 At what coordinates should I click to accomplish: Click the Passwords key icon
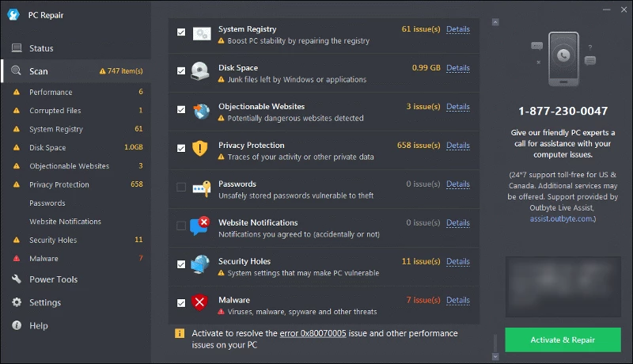(x=202, y=188)
